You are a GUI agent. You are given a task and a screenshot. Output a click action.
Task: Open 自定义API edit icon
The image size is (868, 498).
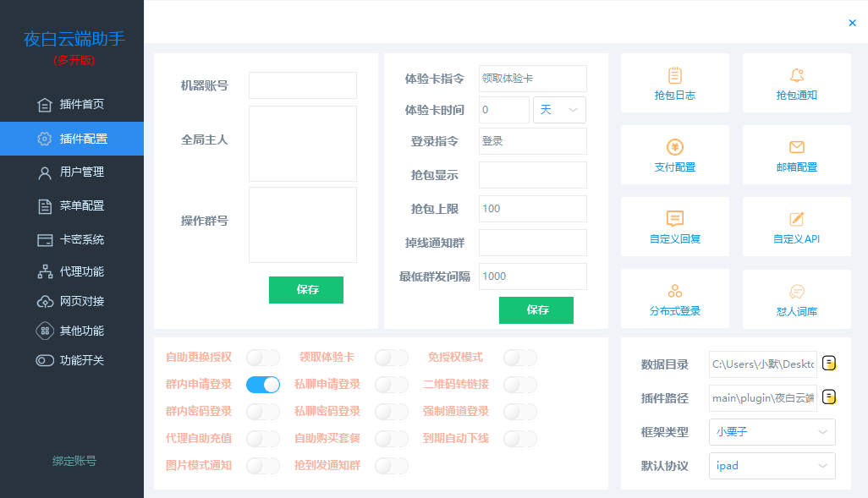796,220
